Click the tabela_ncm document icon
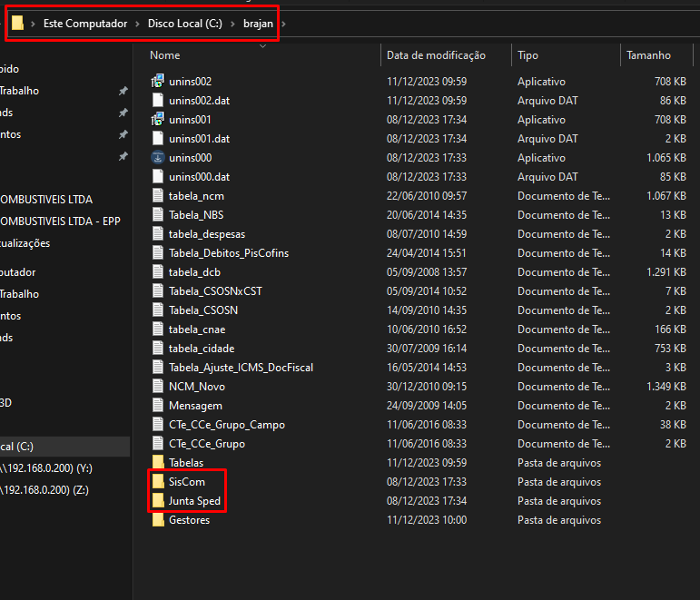The image size is (700, 600). pos(158,196)
